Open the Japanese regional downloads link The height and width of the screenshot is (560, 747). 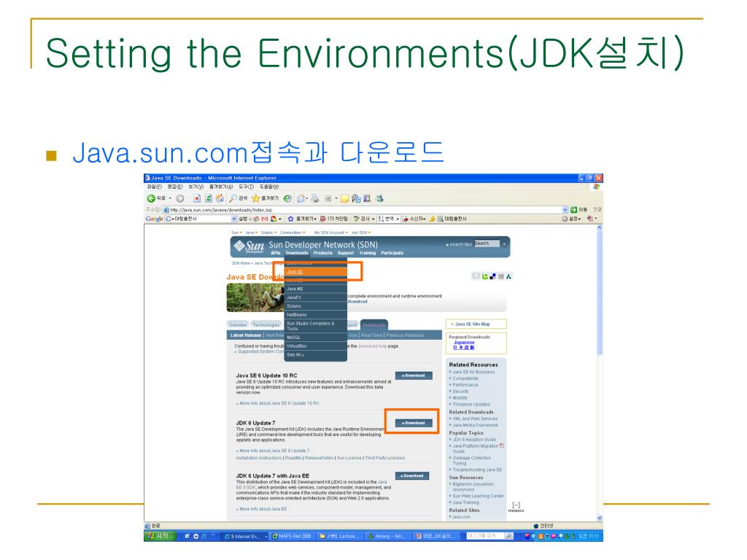(x=464, y=343)
